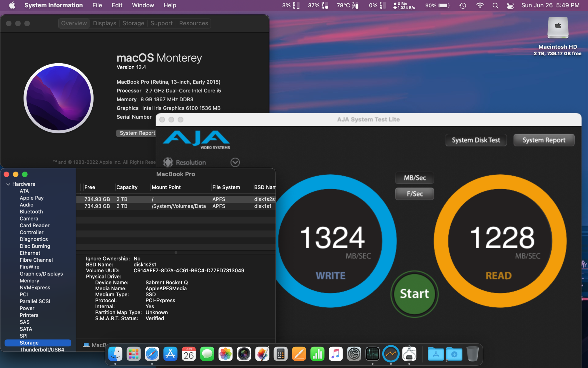Collapse the Hardware tree section
Image resolution: width=588 pixels, height=368 pixels.
pyautogui.click(x=8, y=184)
